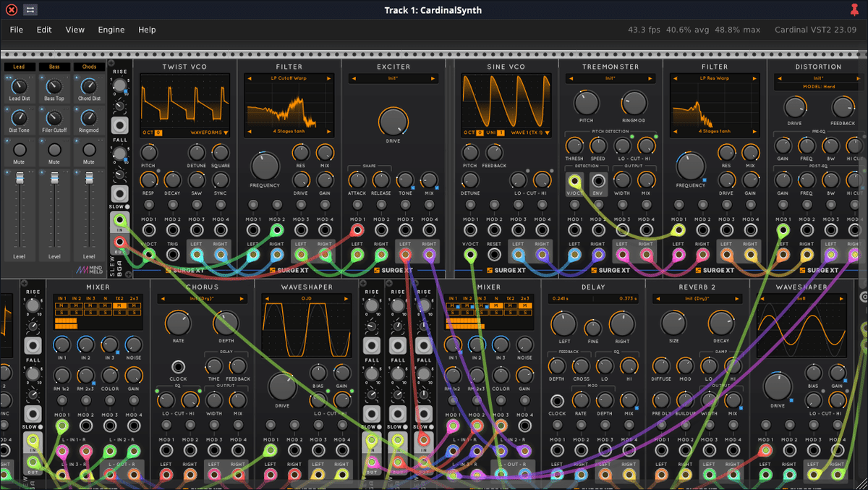
Task: Click the Twist VCO TRIG input jack
Action: tap(172, 254)
